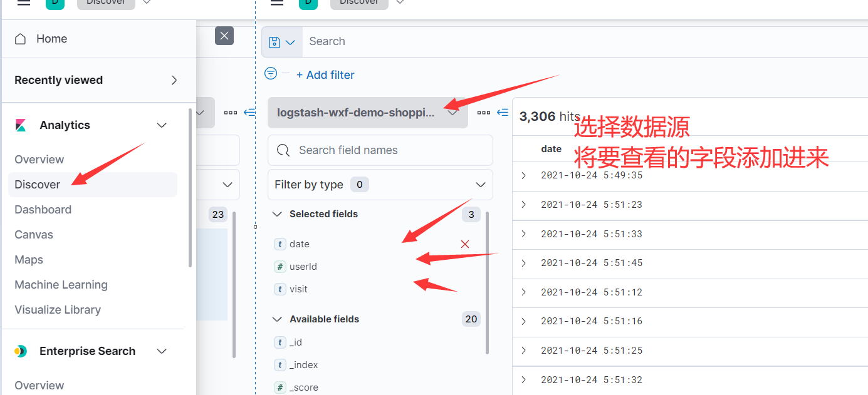Remove date field with red X

pos(465,244)
